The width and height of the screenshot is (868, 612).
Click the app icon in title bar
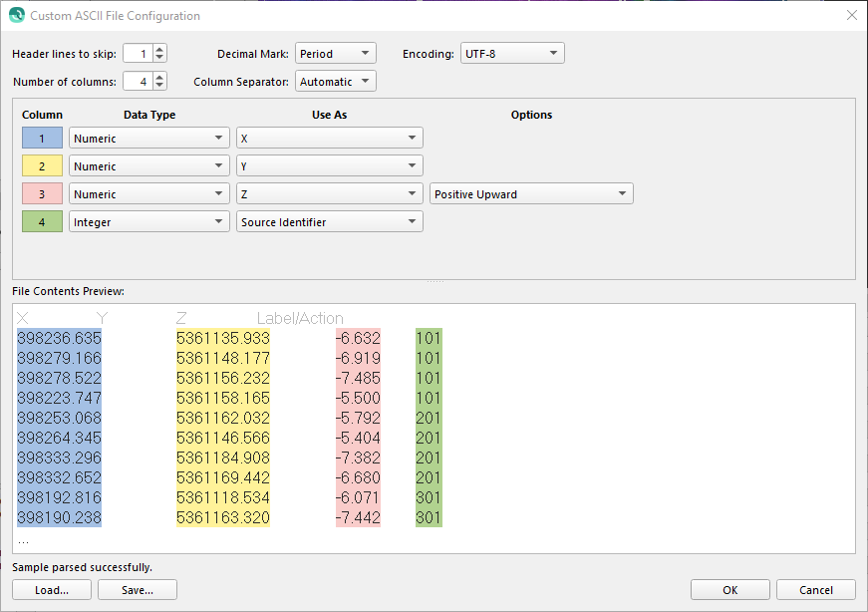coord(16,16)
